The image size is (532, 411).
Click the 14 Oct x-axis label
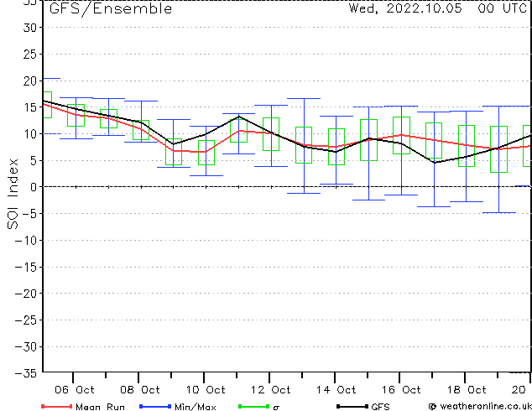coord(336,390)
